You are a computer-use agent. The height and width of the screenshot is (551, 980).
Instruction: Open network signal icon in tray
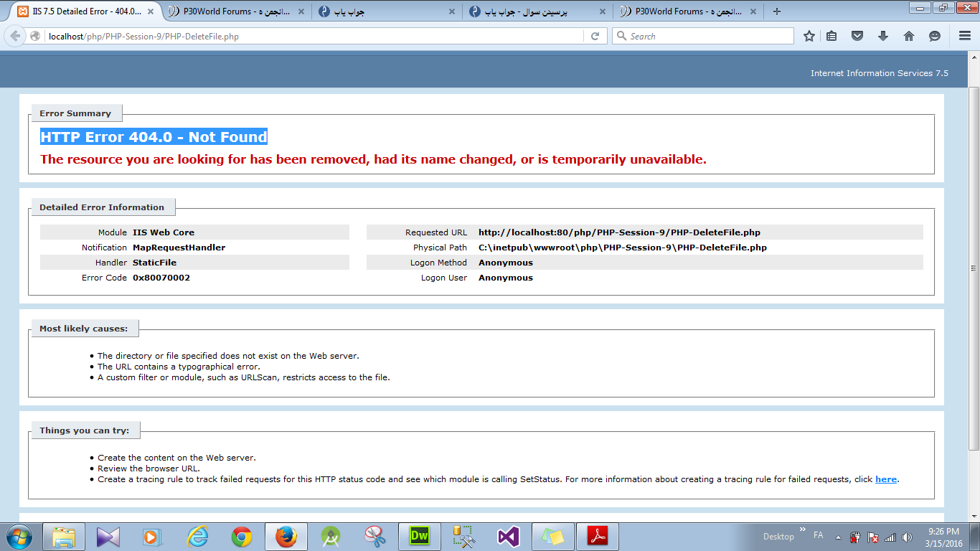point(890,537)
